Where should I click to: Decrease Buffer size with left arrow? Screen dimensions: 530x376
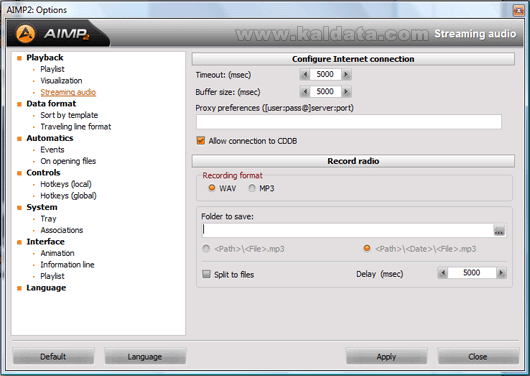coord(305,92)
